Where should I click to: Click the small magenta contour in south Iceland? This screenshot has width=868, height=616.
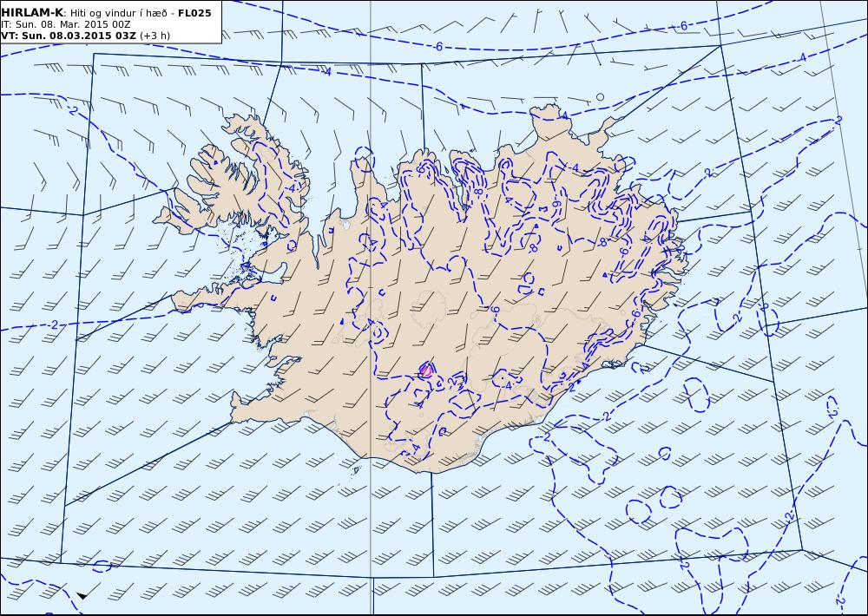pos(425,370)
